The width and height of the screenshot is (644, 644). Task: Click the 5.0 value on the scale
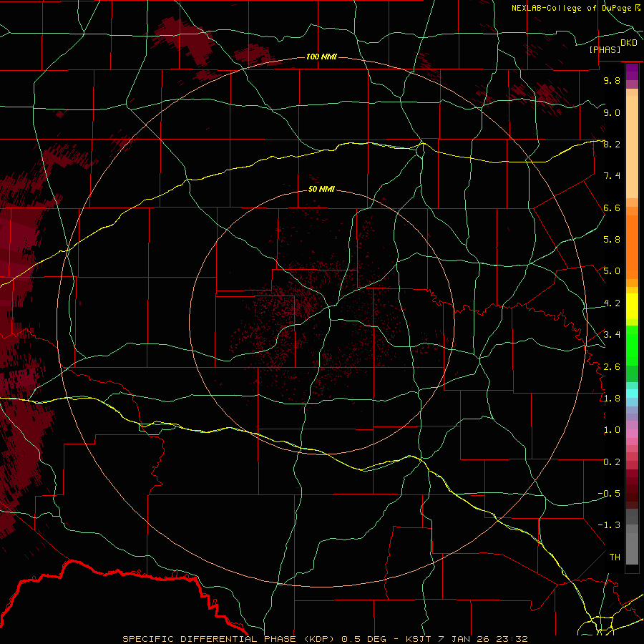(x=612, y=271)
